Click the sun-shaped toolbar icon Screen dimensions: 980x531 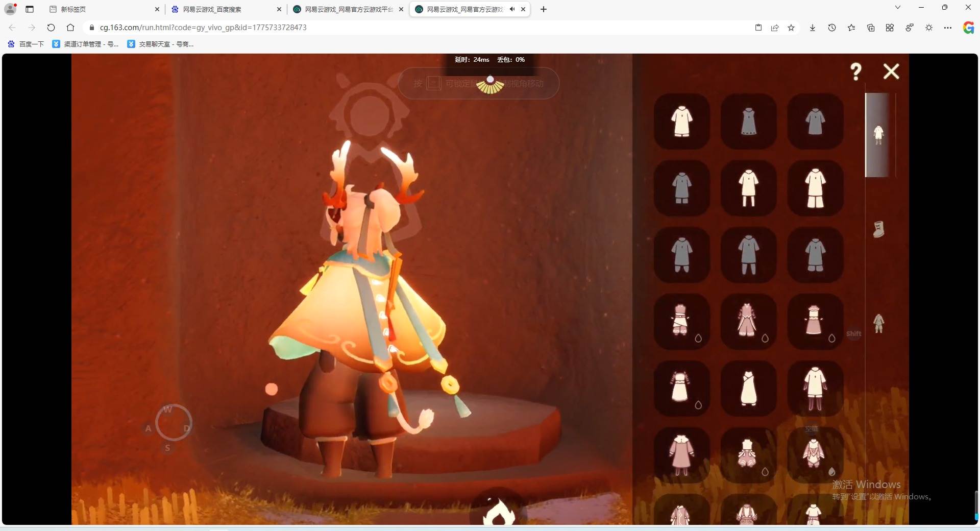[929, 28]
